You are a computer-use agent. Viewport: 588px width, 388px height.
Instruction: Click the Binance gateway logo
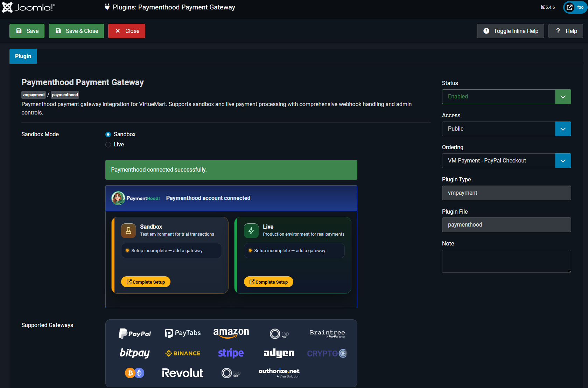[183, 353]
